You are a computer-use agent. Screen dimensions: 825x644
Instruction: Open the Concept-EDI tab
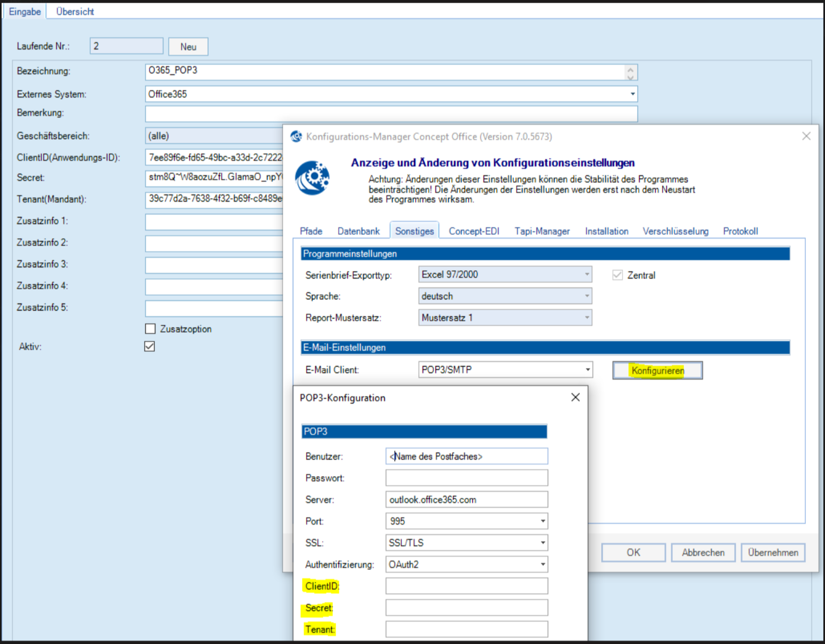pos(473,231)
